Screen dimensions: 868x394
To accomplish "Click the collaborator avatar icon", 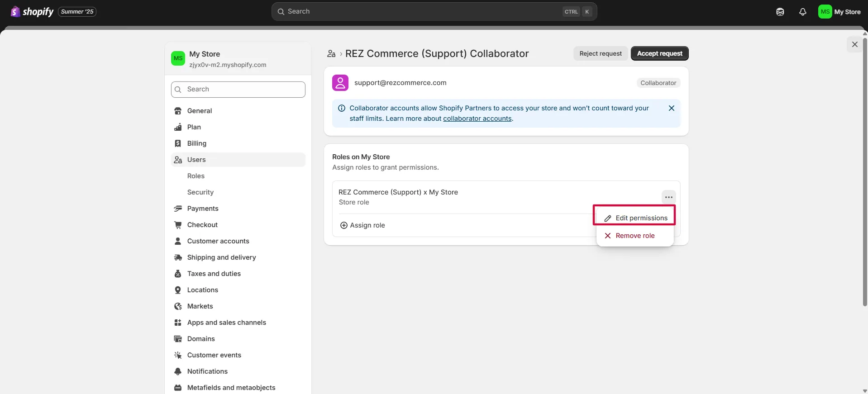I will click(x=340, y=83).
